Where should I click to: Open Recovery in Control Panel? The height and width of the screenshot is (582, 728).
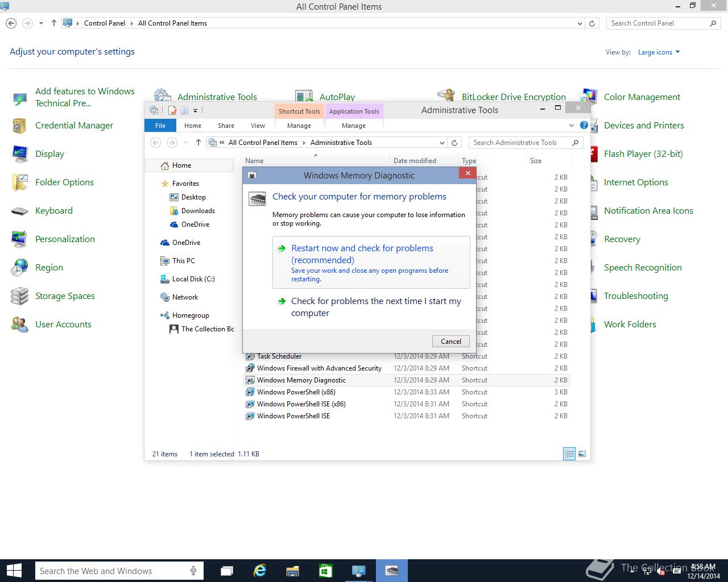(622, 239)
